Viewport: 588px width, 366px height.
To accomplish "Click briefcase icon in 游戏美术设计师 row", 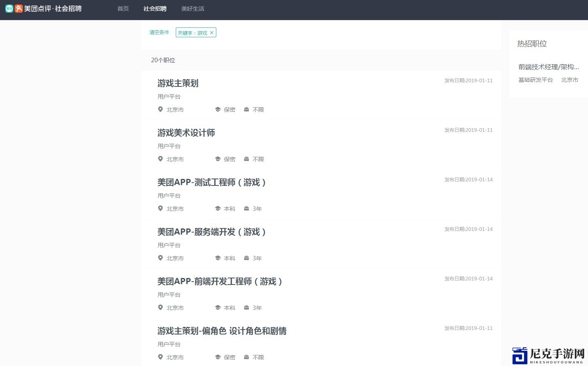I will 246,159.
